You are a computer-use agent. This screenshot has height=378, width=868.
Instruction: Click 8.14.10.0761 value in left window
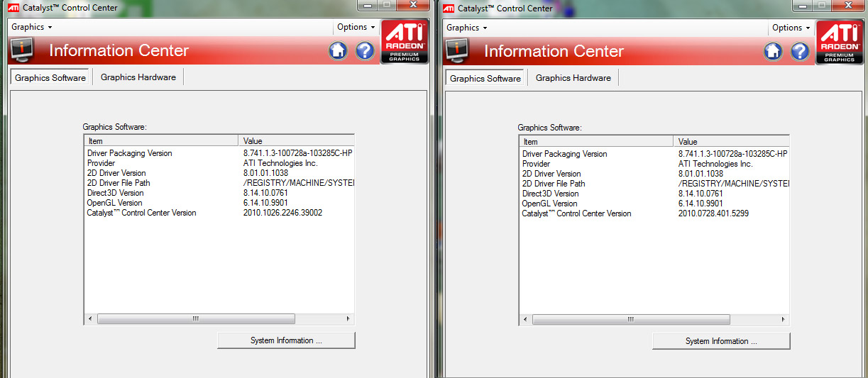(265, 193)
